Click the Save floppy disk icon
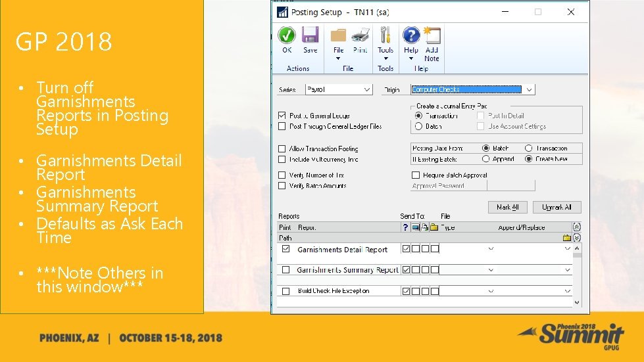Viewport: 644px width, 362px height. pyautogui.click(x=310, y=35)
